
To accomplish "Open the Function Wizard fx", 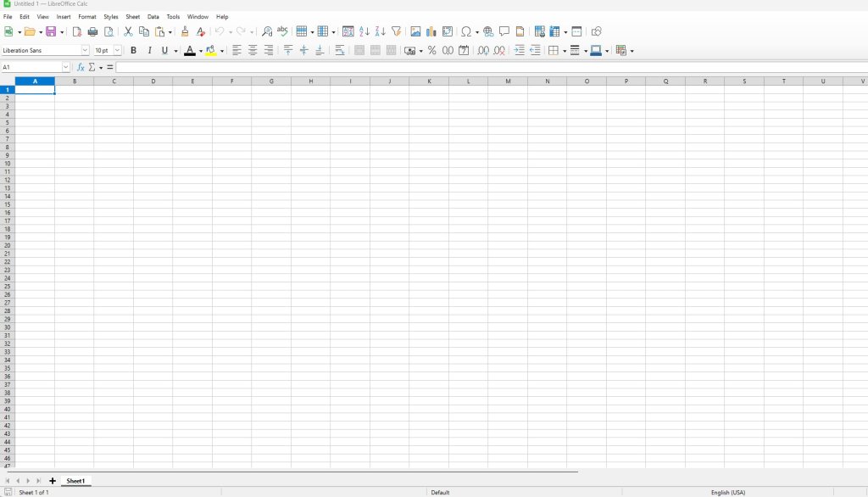I will 81,67.
